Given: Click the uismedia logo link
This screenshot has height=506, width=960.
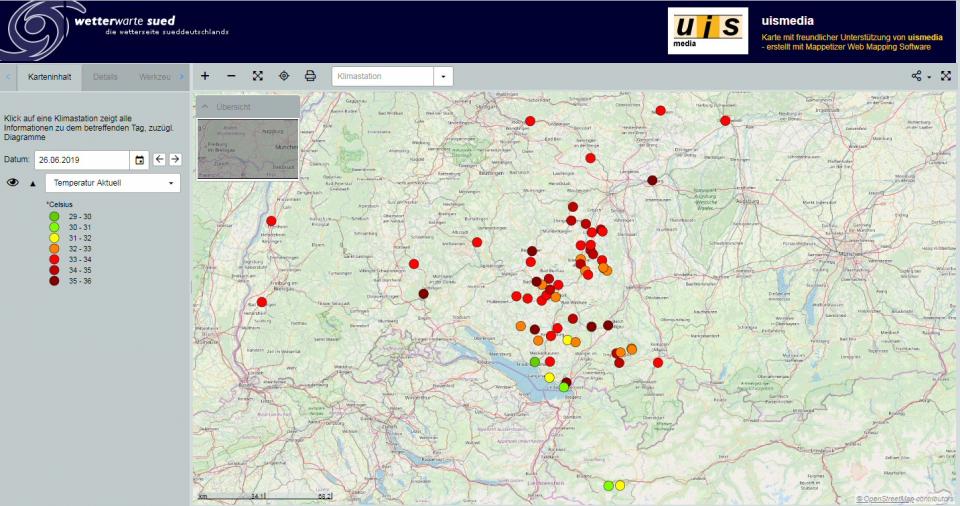Looking at the screenshot, I should 708,31.
